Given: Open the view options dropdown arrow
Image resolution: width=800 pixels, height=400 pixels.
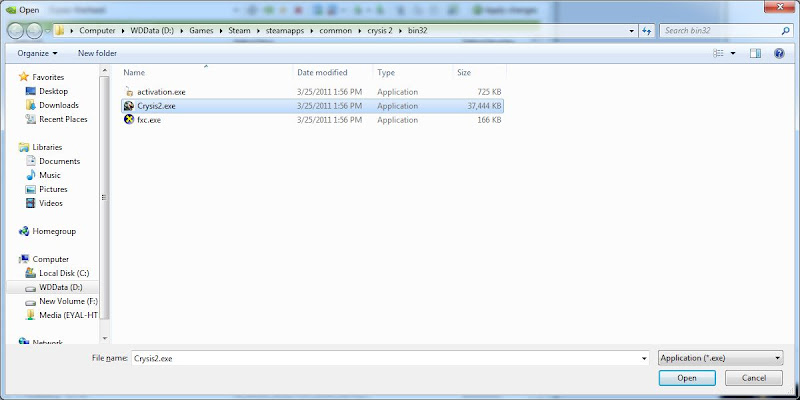Looking at the screenshot, I should [733, 53].
